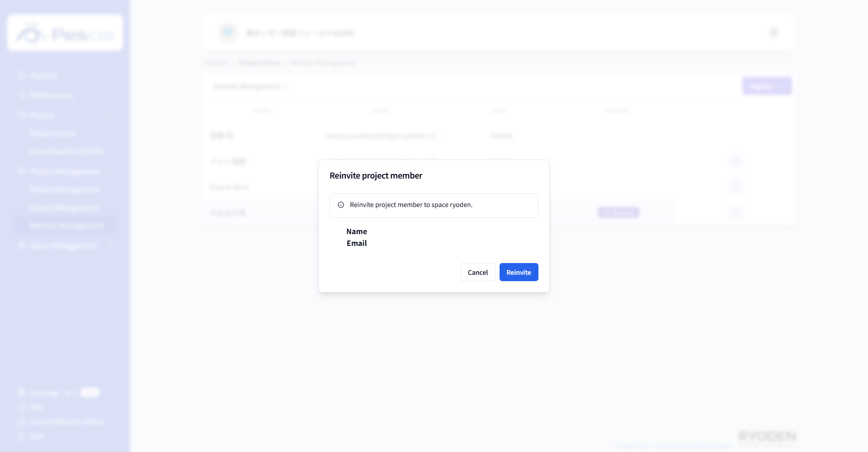This screenshot has height=452, width=868.
Task: Click the Pescle logo in the sidebar
Action: 65,33
